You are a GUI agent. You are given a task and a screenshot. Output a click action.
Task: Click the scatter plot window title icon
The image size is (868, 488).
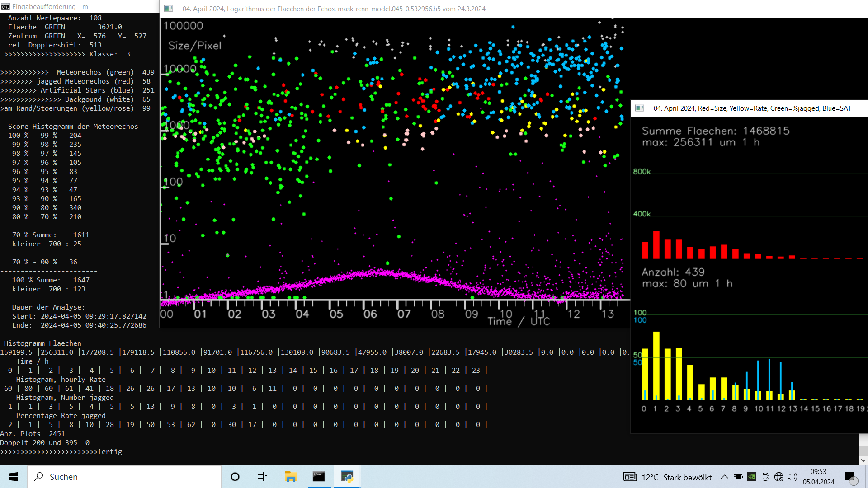[169, 9]
